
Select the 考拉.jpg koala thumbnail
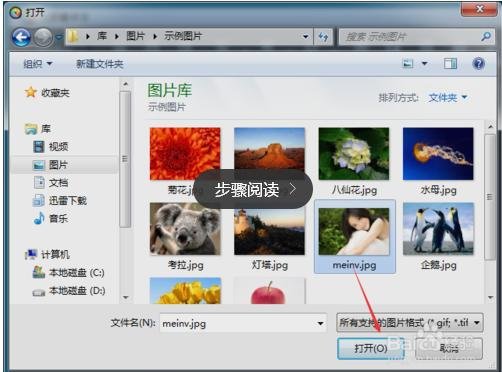pyautogui.click(x=185, y=229)
